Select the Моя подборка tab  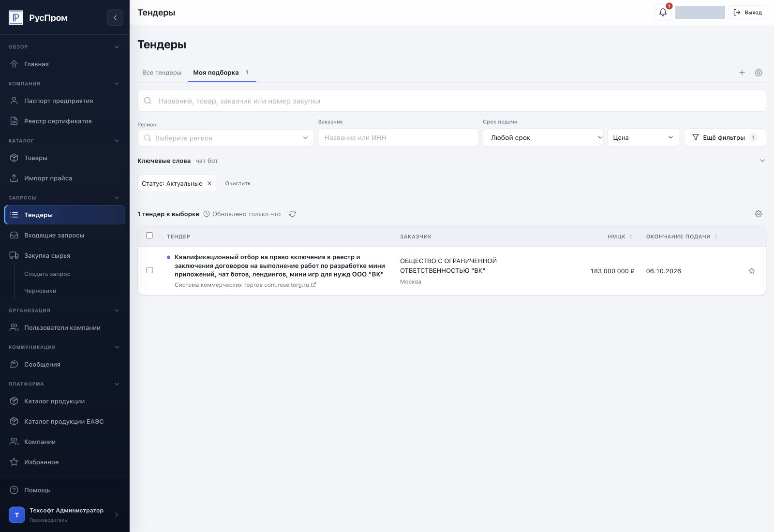[x=222, y=73]
